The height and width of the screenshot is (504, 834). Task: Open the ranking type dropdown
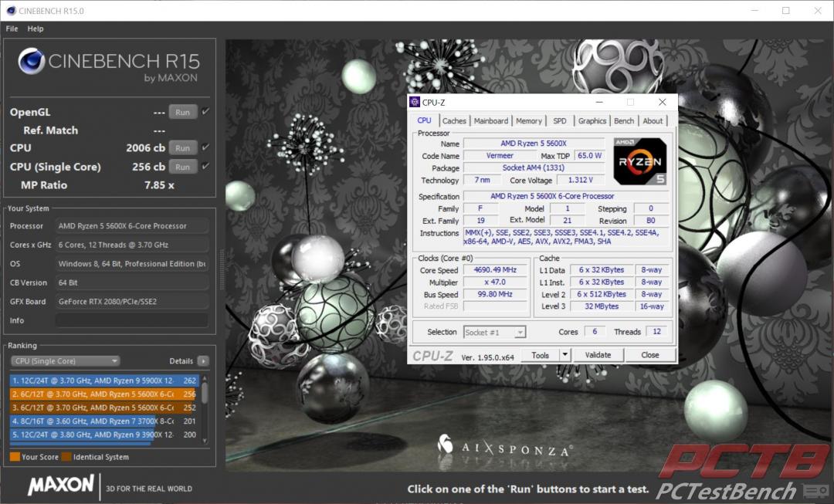point(65,361)
